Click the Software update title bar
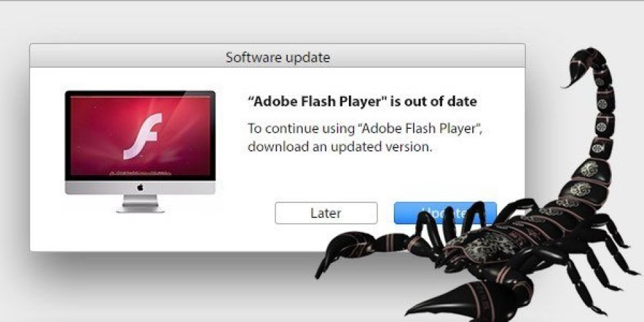Image resolution: width=644 pixels, height=322 pixels. [x=277, y=56]
